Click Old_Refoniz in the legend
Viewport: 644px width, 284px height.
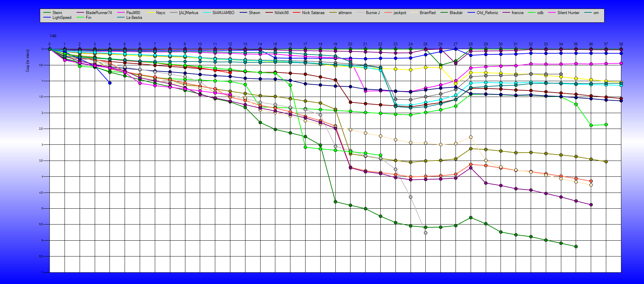pos(483,13)
